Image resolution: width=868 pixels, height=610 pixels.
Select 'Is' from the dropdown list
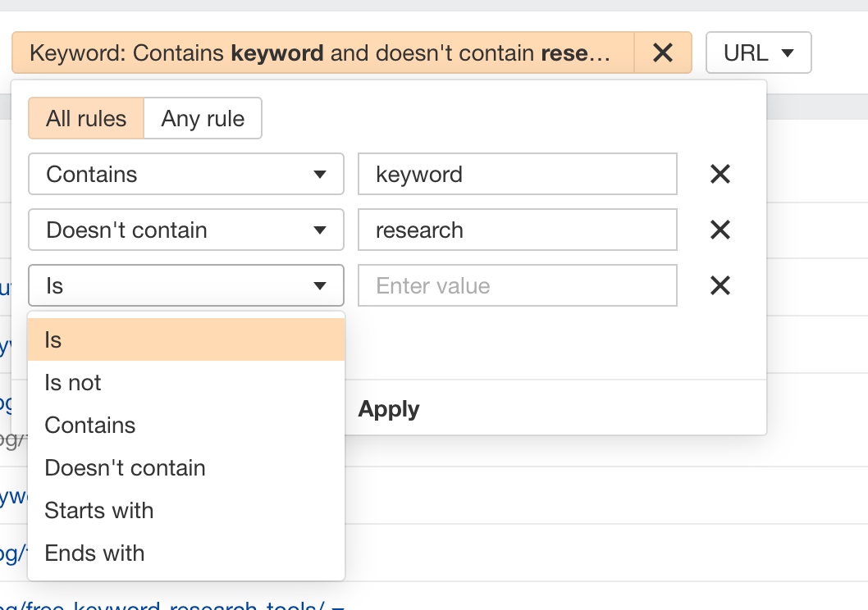186,339
